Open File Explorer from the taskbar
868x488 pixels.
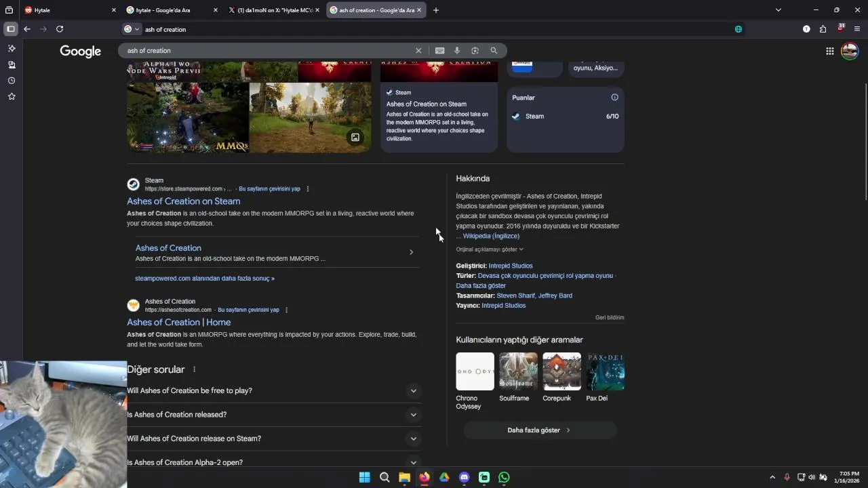pyautogui.click(x=404, y=477)
